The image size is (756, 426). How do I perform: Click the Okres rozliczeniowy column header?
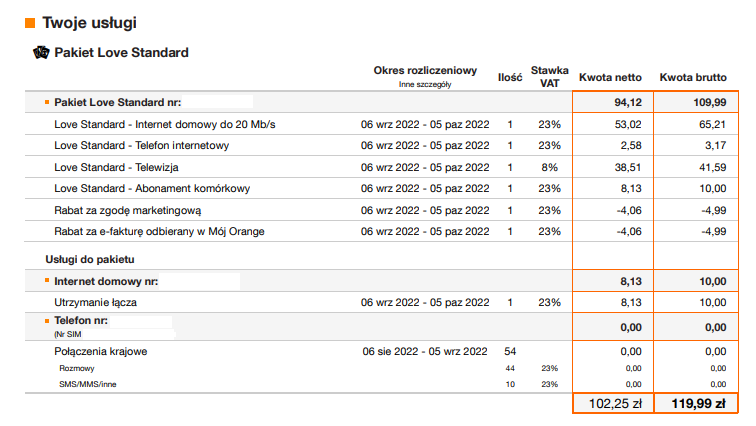coord(425,71)
